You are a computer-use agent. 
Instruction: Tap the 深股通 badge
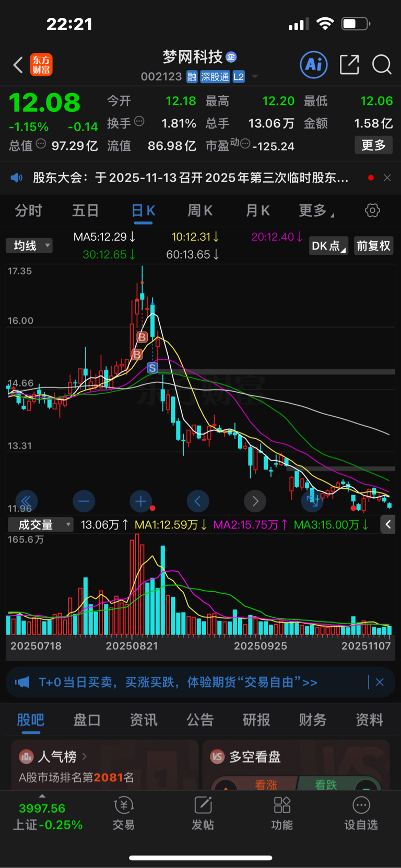coord(215,77)
